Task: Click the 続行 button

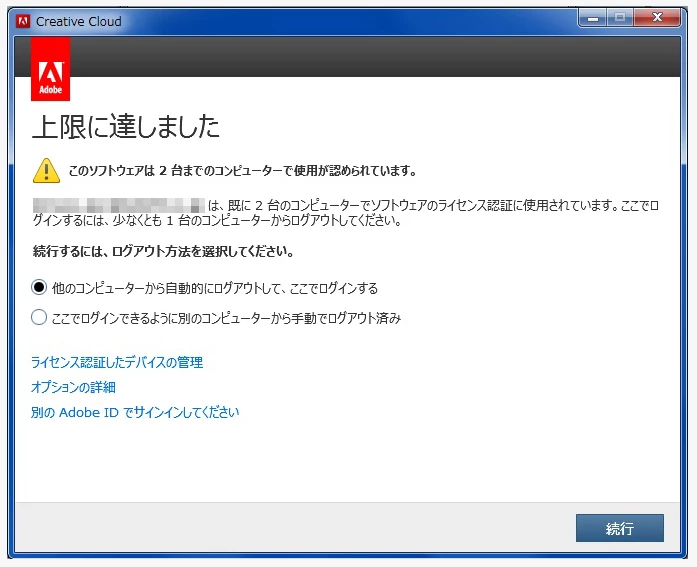Action: click(x=620, y=528)
